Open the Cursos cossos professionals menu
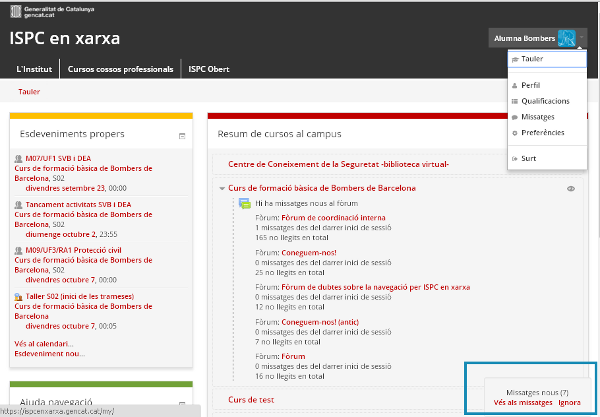The height and width of the screenshot is (417, 600). [x=118, y=69]
